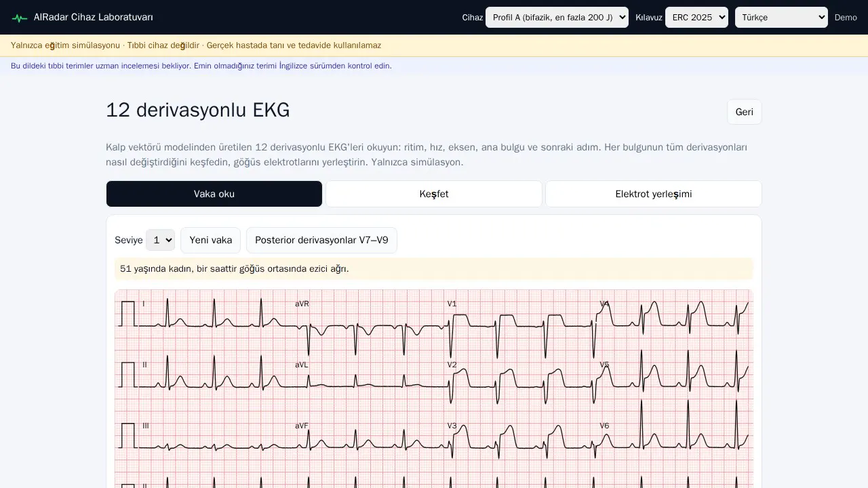
Task: Click the blue translation review notice text
Action: (x=201, y=66)
